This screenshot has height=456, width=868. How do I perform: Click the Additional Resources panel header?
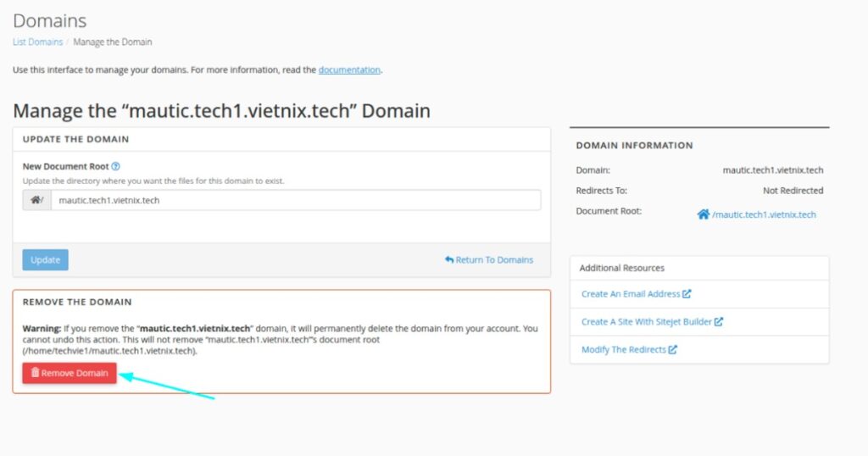click(x=622, y=268)
